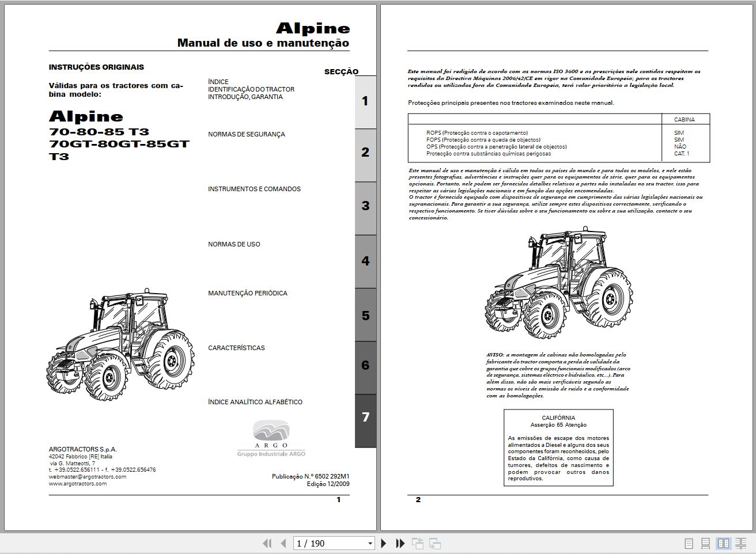Screen dimensions: 756x554
Task: Click the previous view navigation icon
Action: click(x=417, y=543)
